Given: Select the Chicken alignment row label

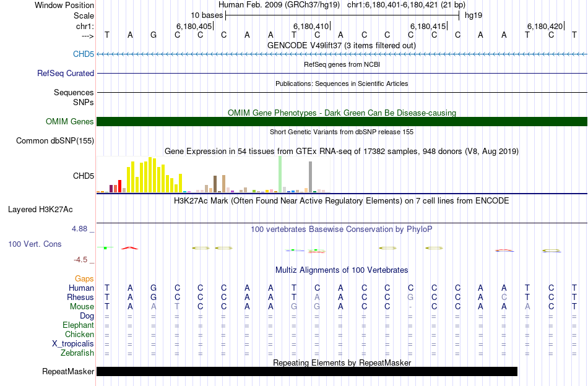Looking at the screenshot, I should [79, 334].
